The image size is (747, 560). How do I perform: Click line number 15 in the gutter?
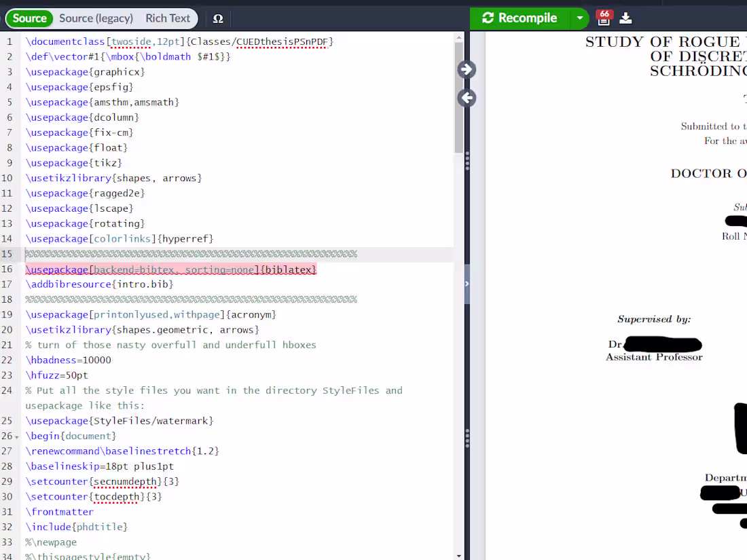[7, 255]
